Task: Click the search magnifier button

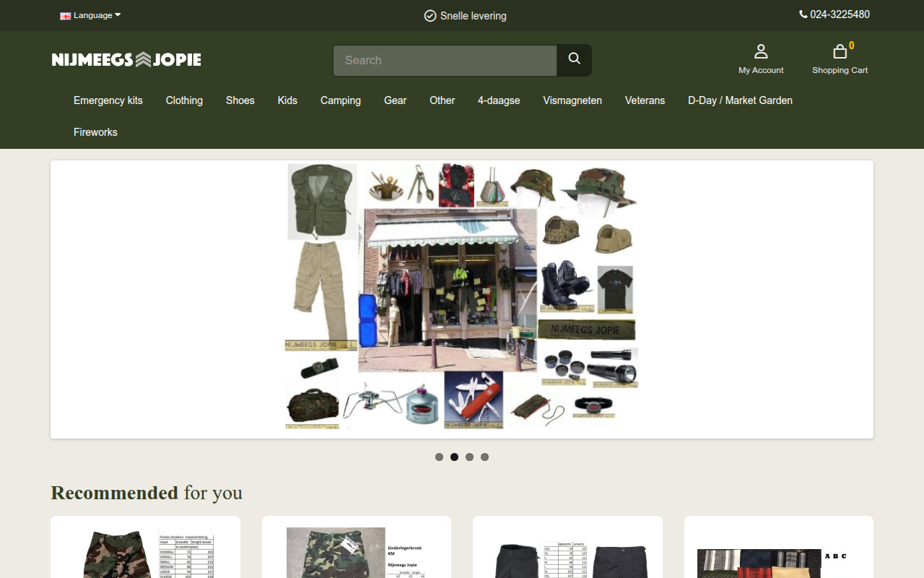Action: [574, 60]
